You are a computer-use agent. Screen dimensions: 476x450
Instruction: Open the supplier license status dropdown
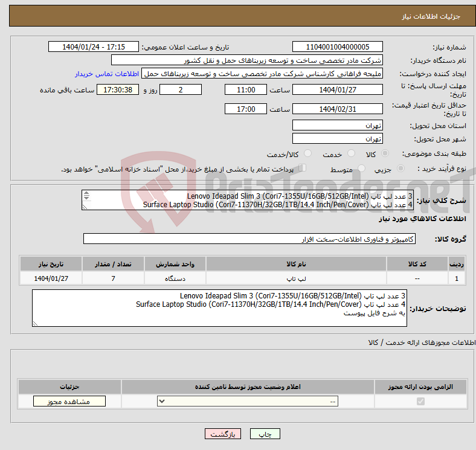tap(248, 402)
